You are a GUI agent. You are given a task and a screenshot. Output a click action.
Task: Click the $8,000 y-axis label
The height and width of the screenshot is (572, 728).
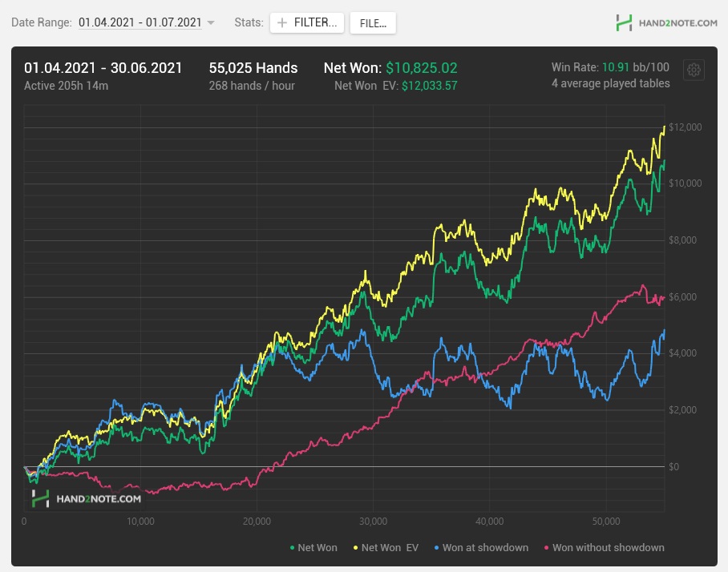click(x=682, y=240)
